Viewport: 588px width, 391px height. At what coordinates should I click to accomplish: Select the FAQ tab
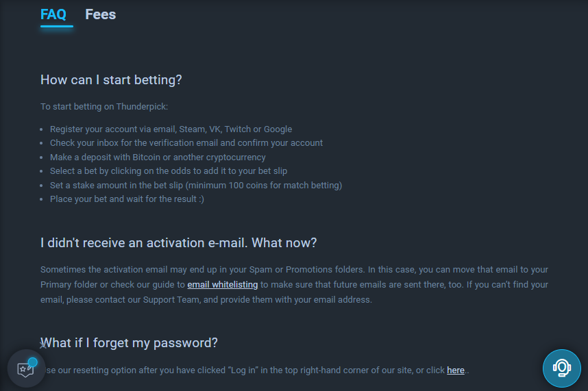coord(53,14)
